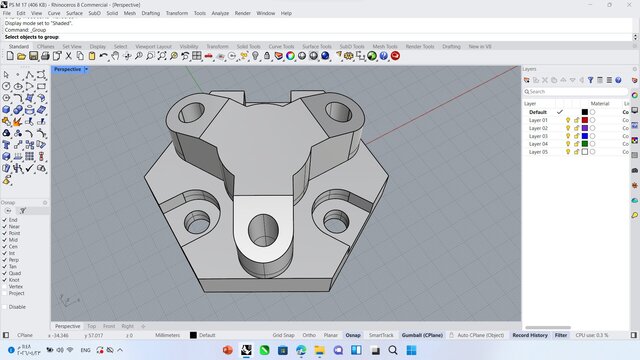Click the light bulb Hide objects icon
Image resolution: width=640 pixels, height=360 pixels.
[255, 56]
